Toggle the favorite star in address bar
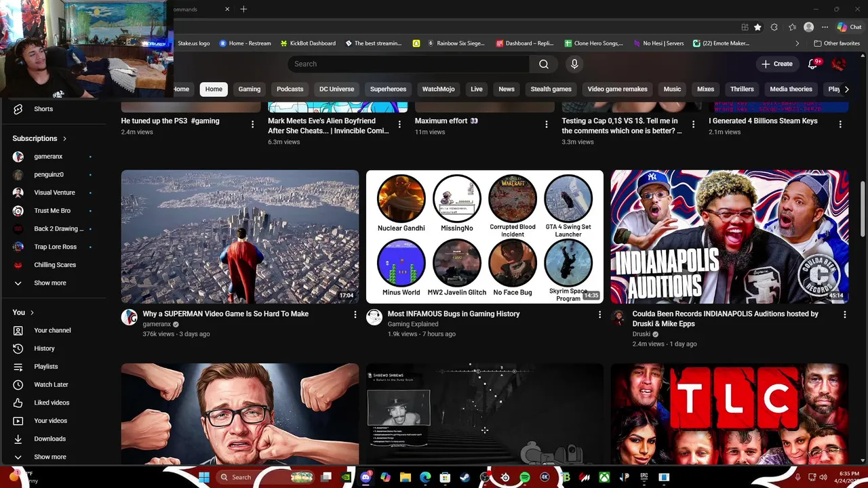Screen dimensions: 868x488 pos(757,27)
